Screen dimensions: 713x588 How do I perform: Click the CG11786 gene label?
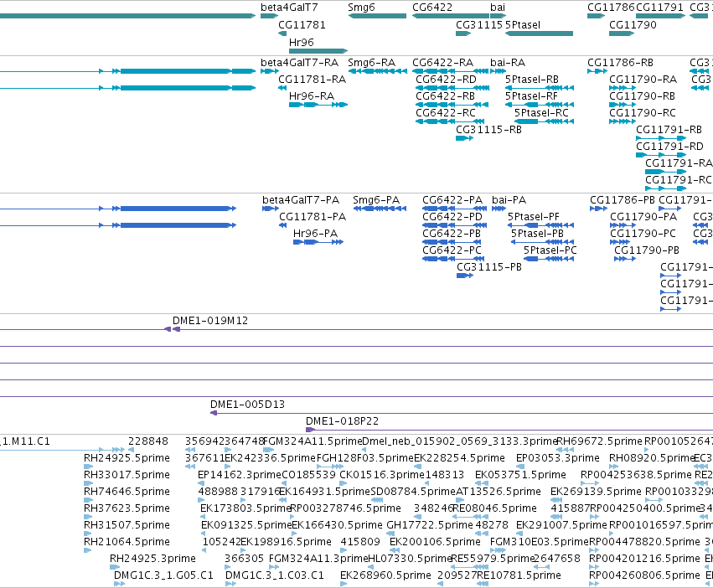pyautogui.click(x=611, y=8)
